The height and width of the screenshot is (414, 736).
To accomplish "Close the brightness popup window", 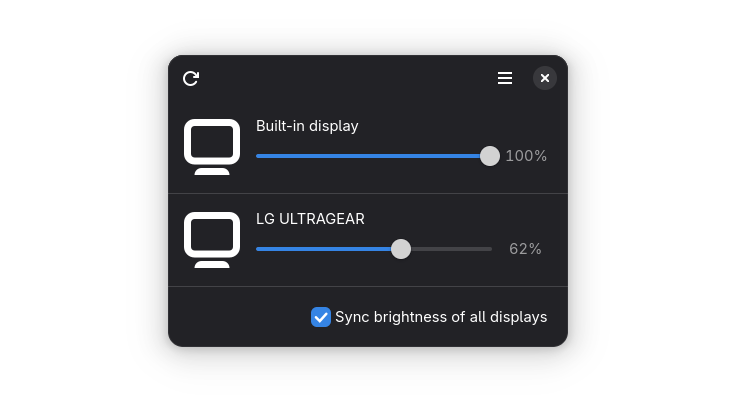I will click(544, 78).
